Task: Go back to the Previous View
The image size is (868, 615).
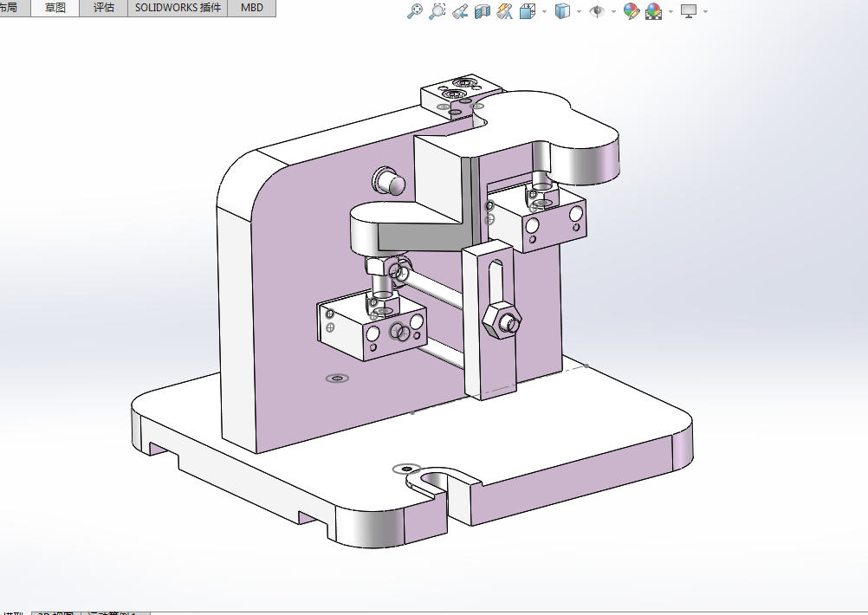Action: click(x=459, y=11)
